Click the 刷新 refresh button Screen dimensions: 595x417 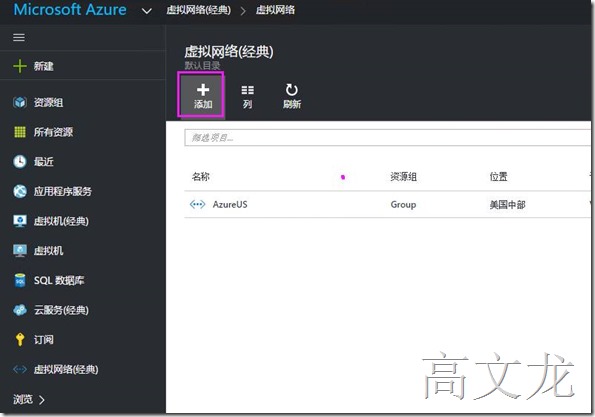(291, 96)
